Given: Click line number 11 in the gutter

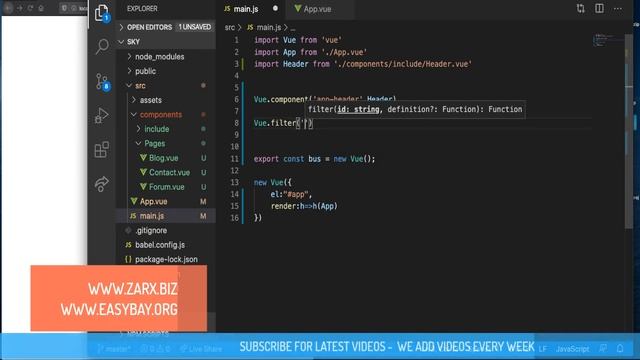Looking at the screenshot, I should click(235, 159).
